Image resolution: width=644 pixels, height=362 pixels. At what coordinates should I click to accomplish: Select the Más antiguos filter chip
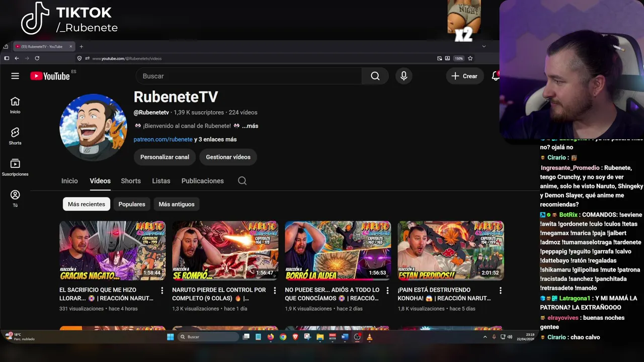pyautogui.click(x=176, y=204)
